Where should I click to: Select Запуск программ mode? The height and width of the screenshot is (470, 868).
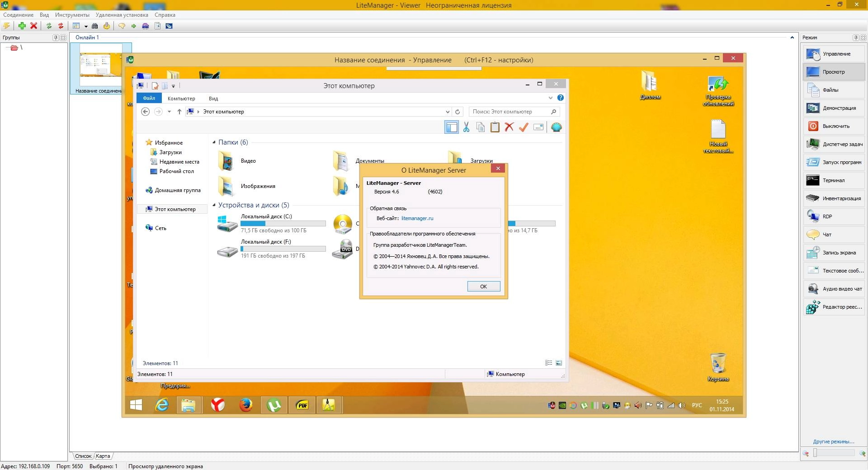click(x=834, y=162)
